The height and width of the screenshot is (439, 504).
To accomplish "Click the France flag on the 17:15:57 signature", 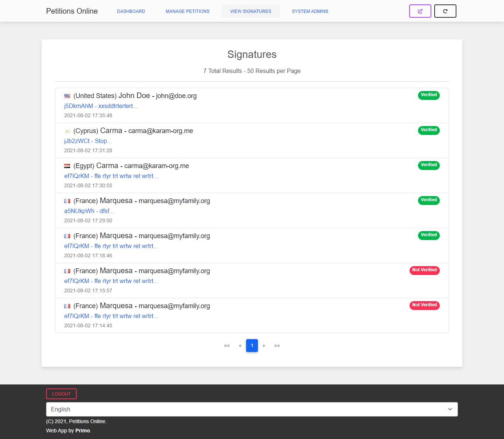I will point(67,271).
